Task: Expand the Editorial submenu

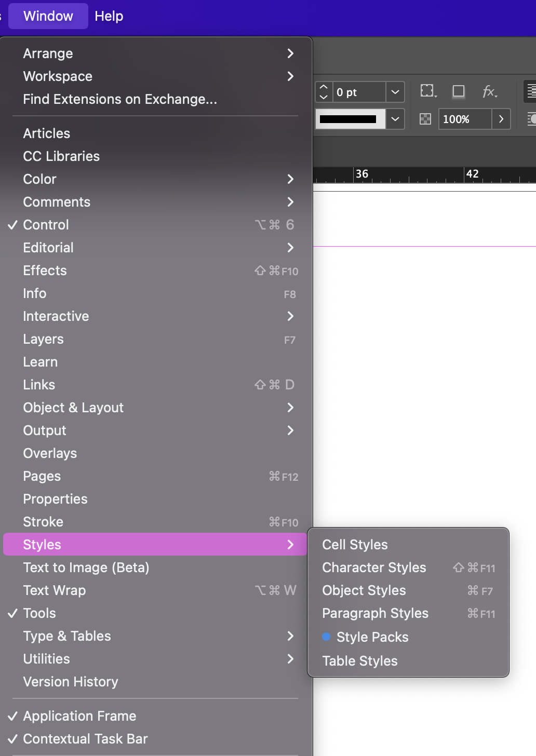Action: (x=156, y=248)
